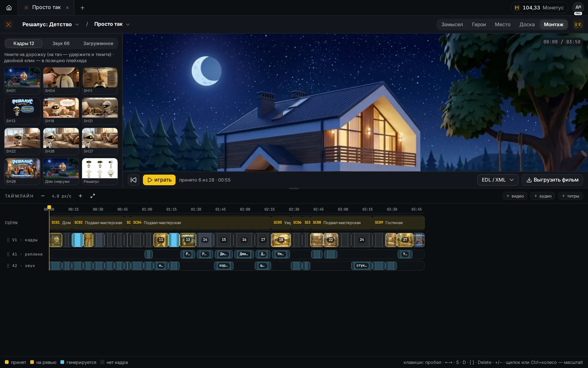Switch to the Доска tab
Image resolution: width=588 pixels, height=368 pixels.
tap(527, 24)
